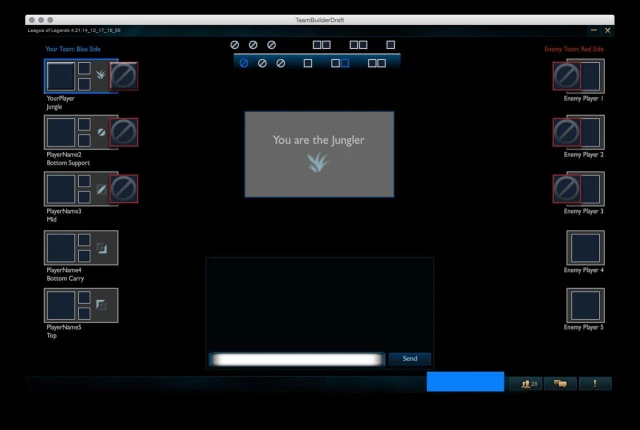
Task: Click the Send chat button
Action: coord(409,359)
